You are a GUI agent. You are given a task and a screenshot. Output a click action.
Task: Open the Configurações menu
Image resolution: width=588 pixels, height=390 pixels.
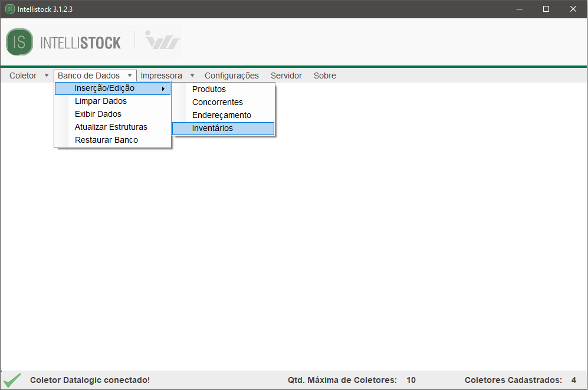pos(231,76)
